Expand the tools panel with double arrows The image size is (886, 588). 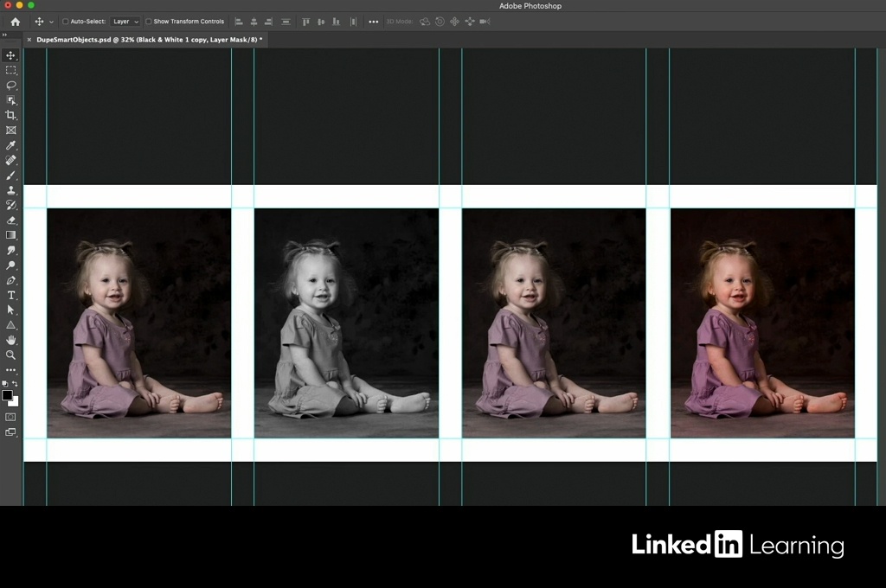pyautogui.click(x=5, y=35)
